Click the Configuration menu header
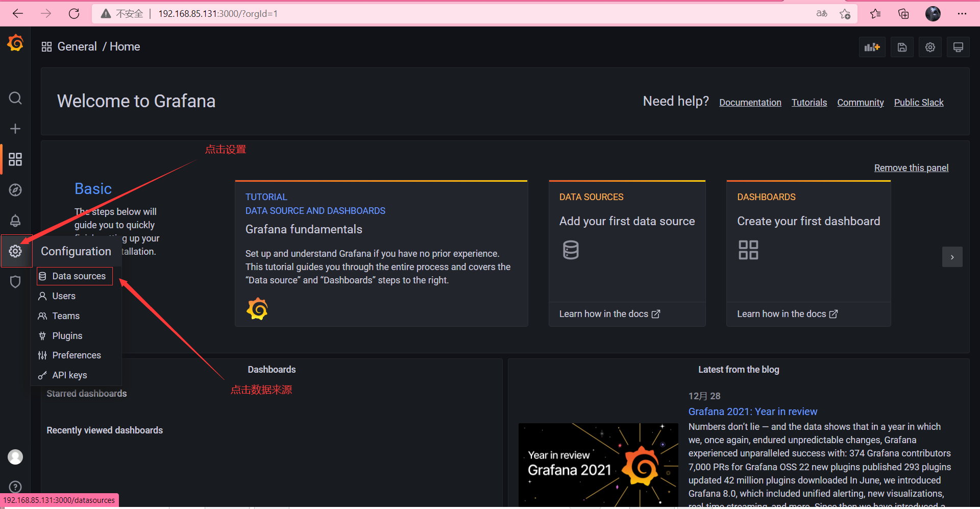The height and width of the screenshot is (509, 980). point(76,251)
